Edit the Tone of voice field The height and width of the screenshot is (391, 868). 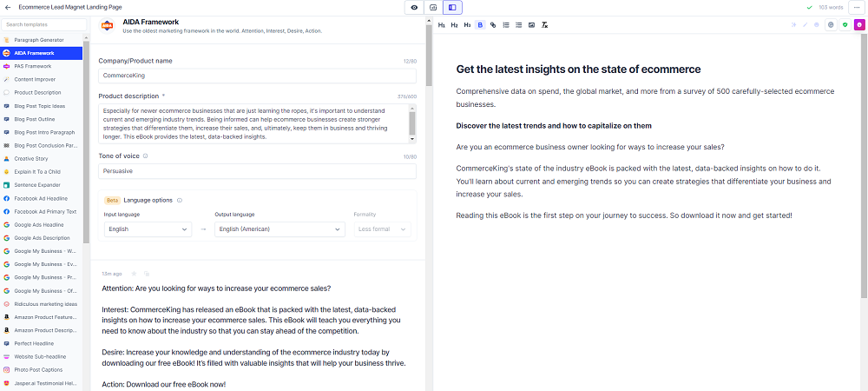pos(258,171)
